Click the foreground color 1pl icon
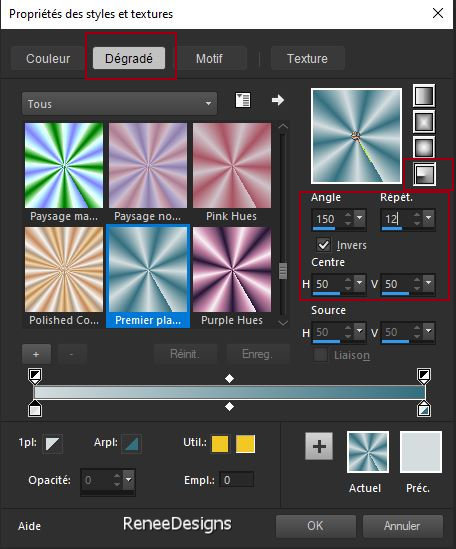 pyautogui.click(x=53, y=444)
